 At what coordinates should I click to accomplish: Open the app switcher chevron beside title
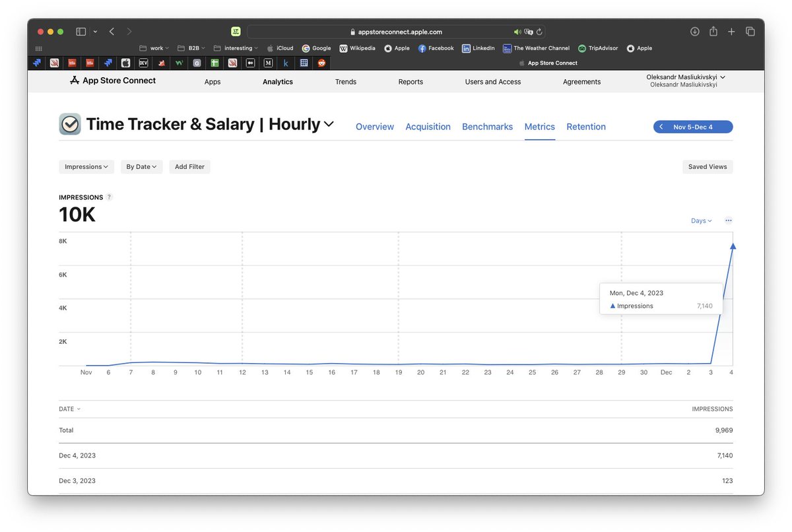click(329, 124)
